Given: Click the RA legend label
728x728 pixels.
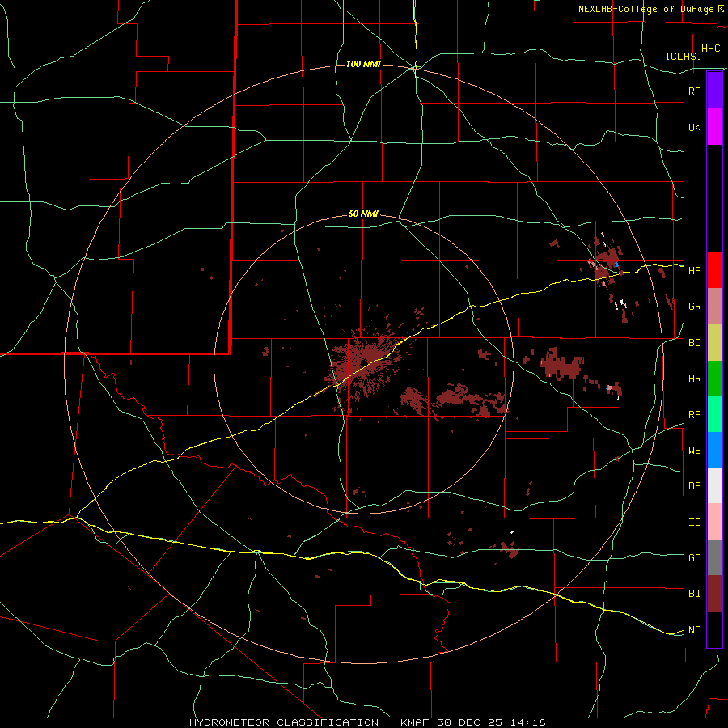Looking at the screenshot, I should click(694, 415).
